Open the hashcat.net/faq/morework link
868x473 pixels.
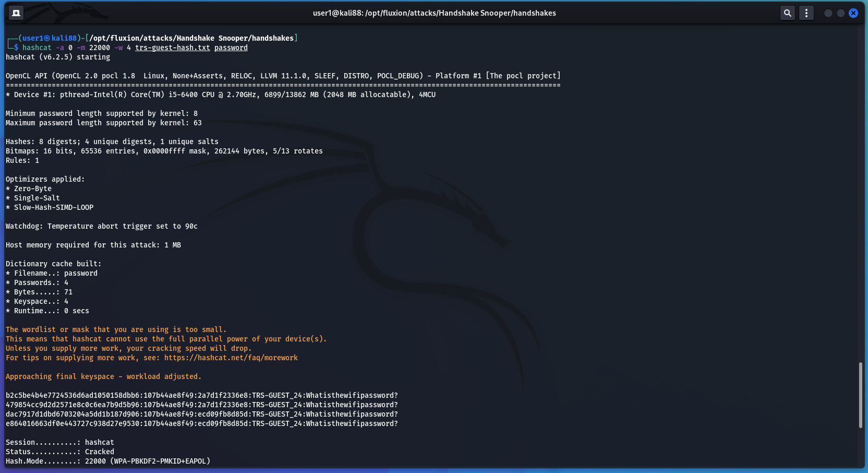[x=231, y=358]
